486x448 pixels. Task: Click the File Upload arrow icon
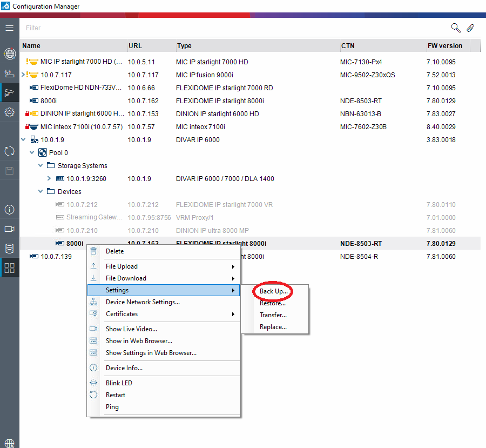93,266
